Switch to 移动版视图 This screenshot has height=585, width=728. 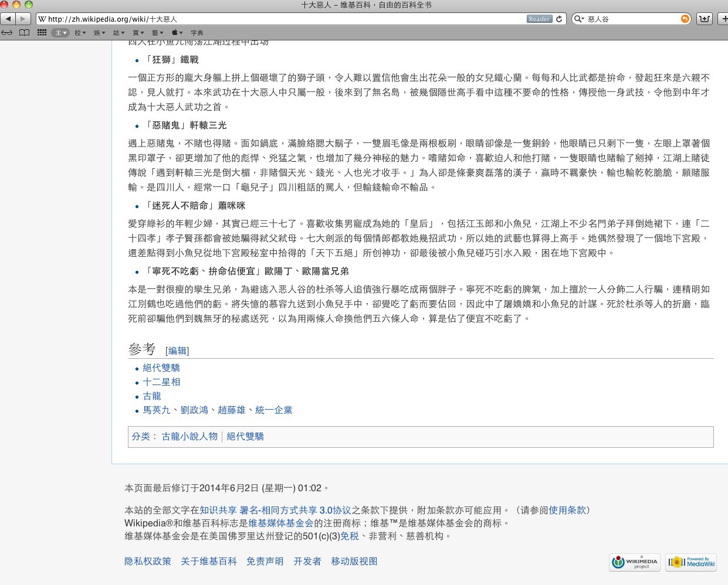pyautogui.click(x=354, y=561)
